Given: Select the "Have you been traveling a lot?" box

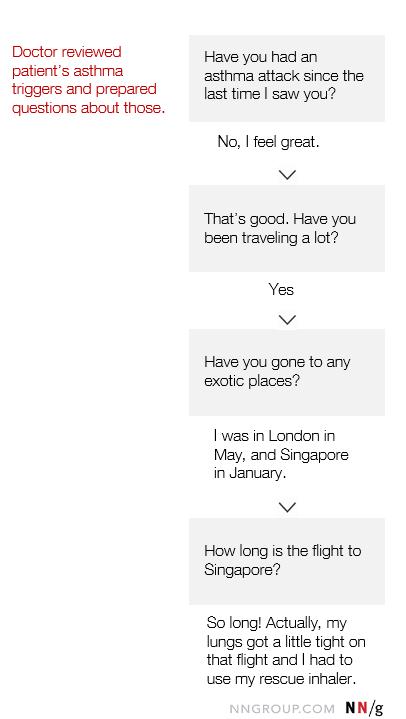Looking at the screenshot, I should [287, 228].
